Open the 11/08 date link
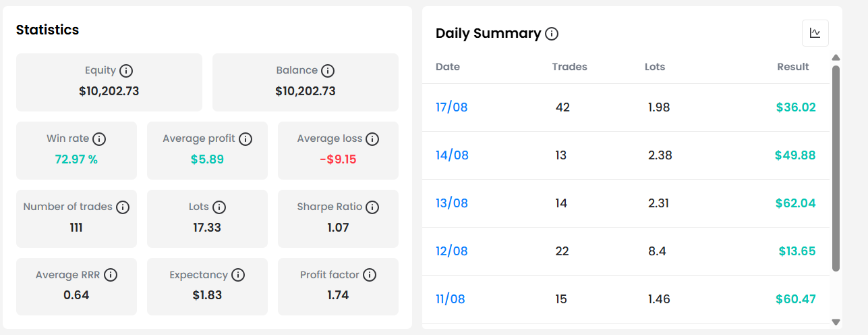Screen dimensions: 868x335 point(451,299)
